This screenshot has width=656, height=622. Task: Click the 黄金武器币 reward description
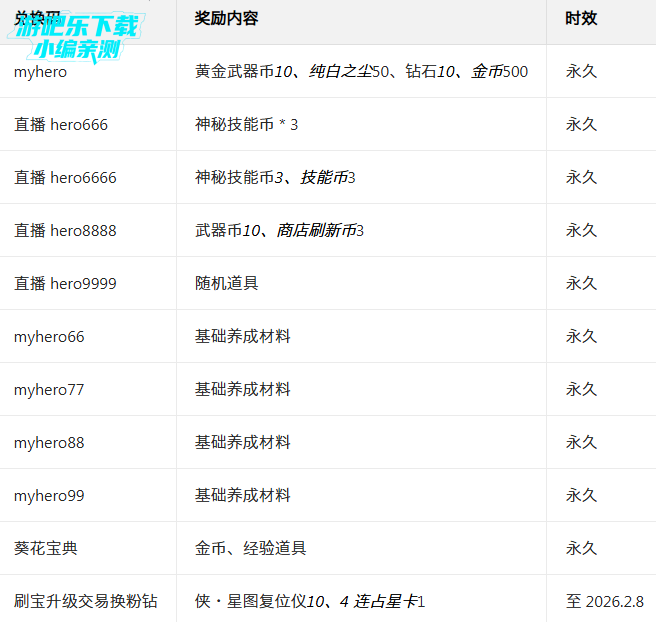[x=361, y=72]
